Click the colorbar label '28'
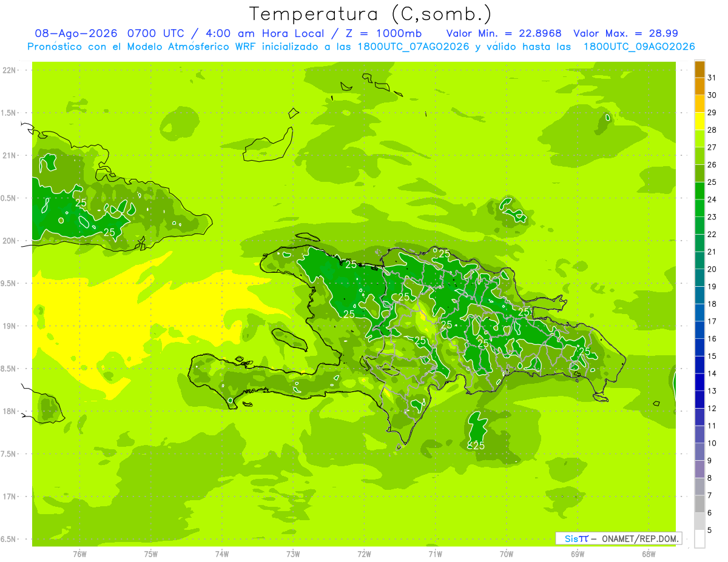This screenshot has height=562, width=728. [712, 130]
